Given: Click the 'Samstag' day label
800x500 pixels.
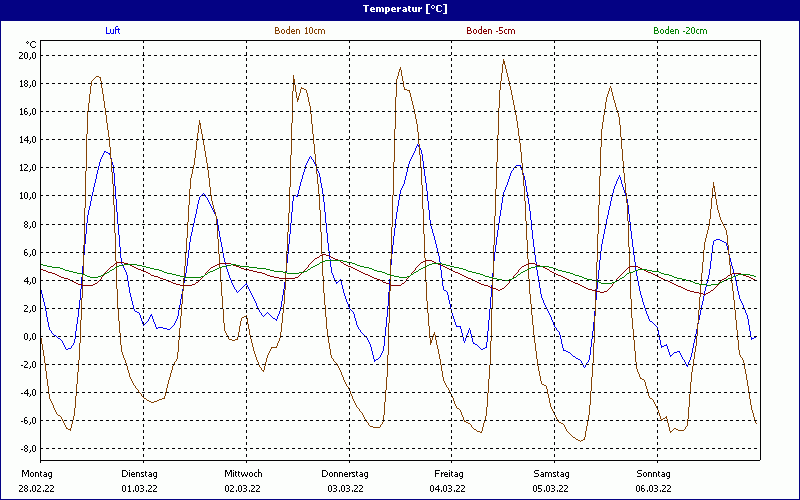Looking at the screenshot, I should [x=552, y=474].
